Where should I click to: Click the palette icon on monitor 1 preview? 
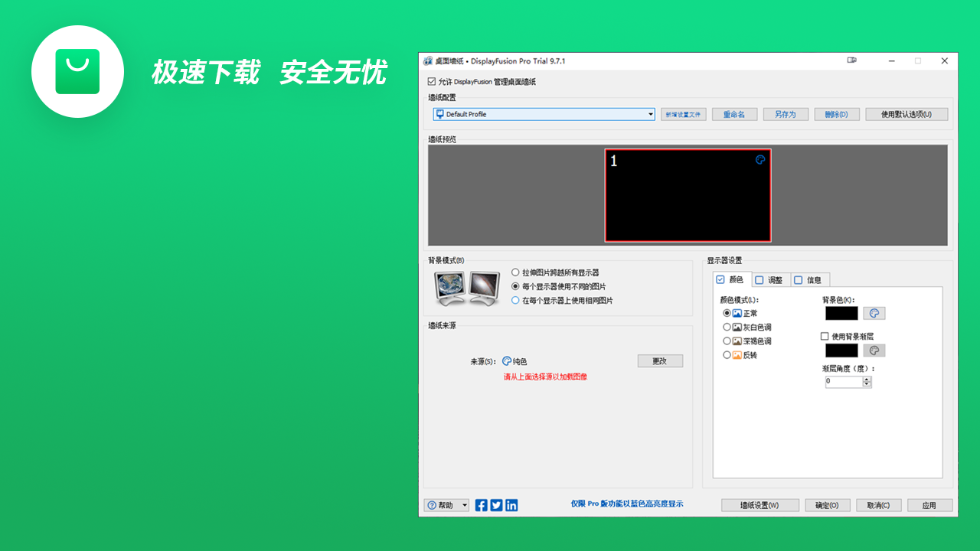(x=760, y=160)
